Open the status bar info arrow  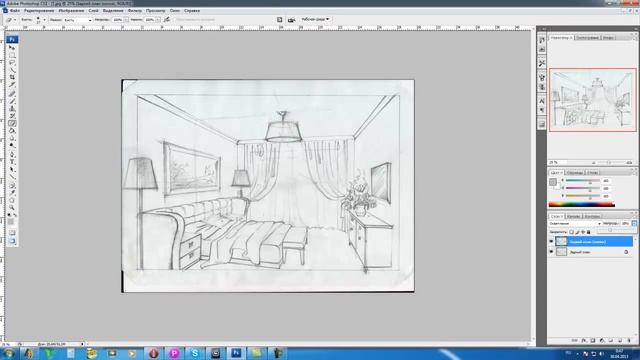point(82,344)
